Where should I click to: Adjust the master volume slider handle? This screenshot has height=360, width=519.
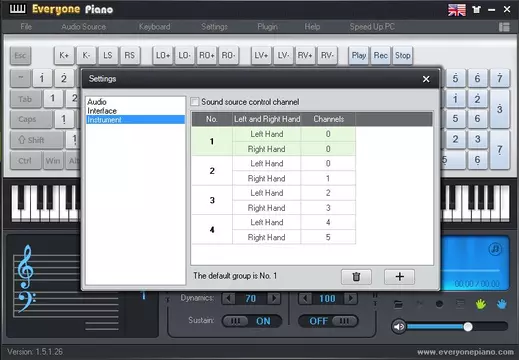point(468,327)
